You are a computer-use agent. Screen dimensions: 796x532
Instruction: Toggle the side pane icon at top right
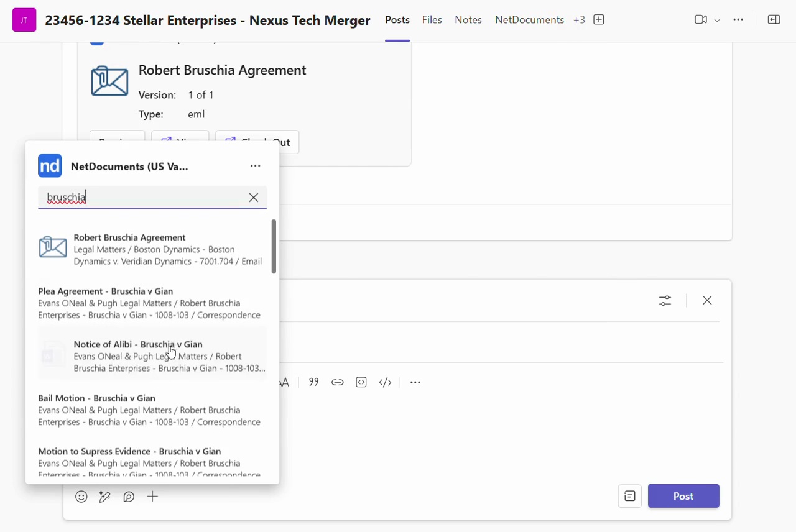click(x=774, y=20)
